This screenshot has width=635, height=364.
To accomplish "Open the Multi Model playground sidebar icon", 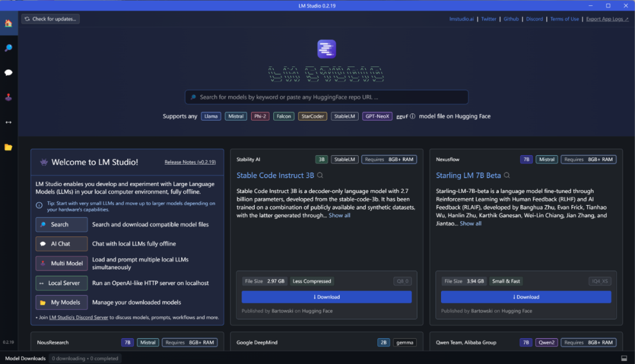I will [8, 97].
